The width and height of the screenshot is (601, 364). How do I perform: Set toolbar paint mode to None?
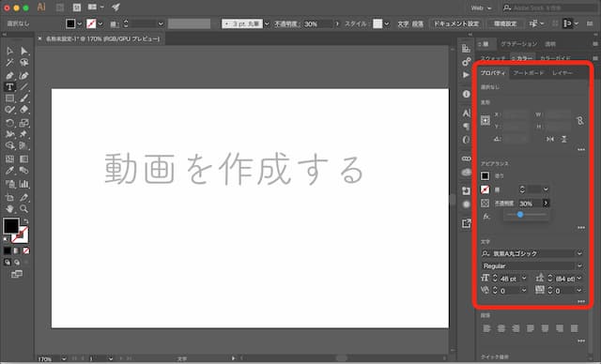coord(26,250)
